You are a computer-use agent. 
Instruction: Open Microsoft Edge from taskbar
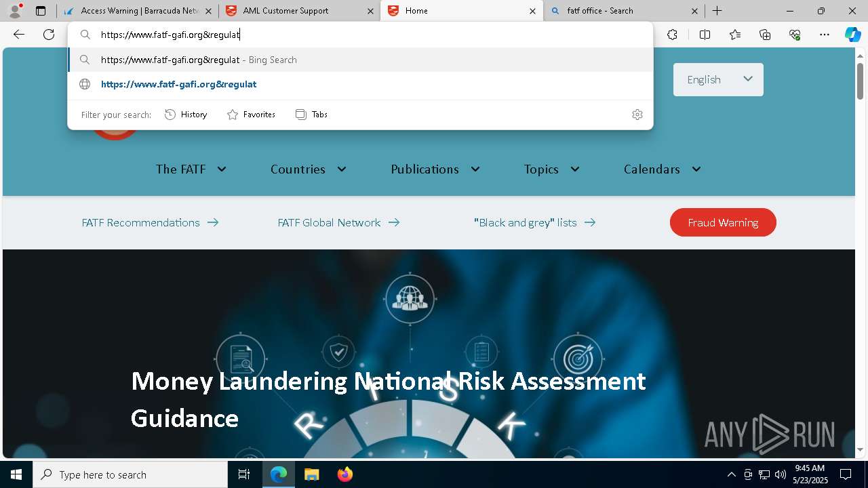279,474
